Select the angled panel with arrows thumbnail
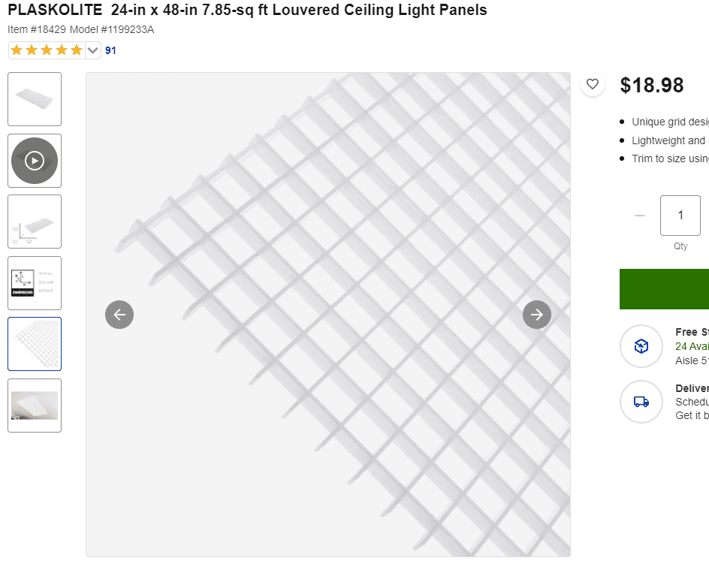Image resolution: width=709 pixels, height=588 pixels. click(35, 222)
